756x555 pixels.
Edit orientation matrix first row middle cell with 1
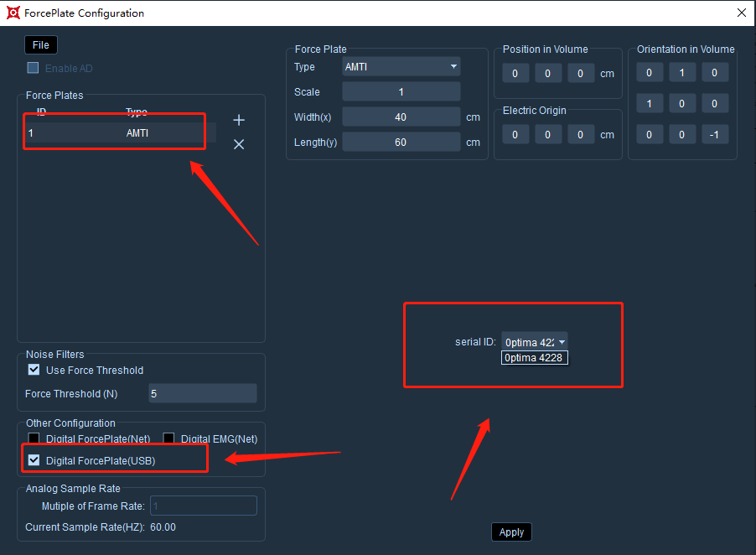pos(682,73)
